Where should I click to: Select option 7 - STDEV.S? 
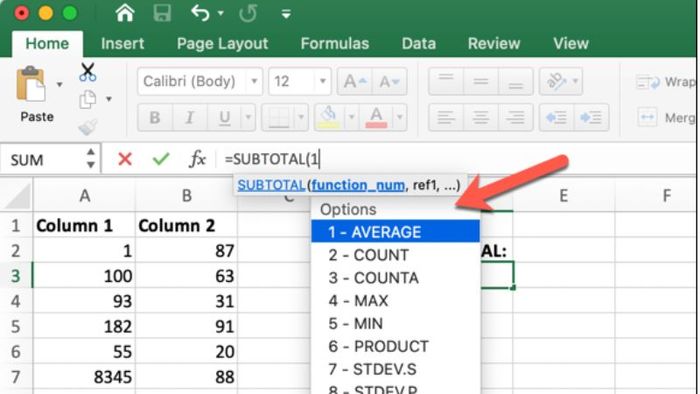click(x=396, y=369)
